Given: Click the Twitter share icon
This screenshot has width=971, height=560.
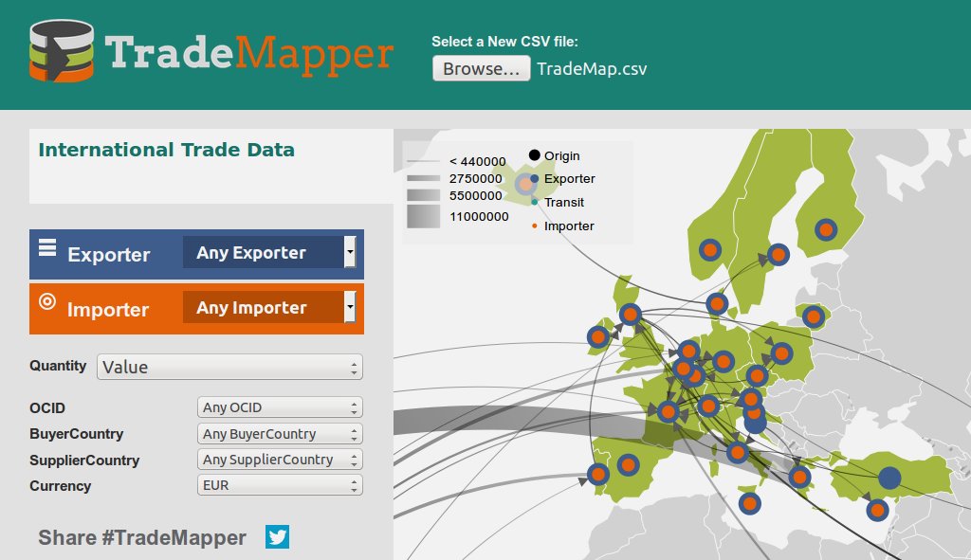Looking at the screenshot, I should [278, 536].
